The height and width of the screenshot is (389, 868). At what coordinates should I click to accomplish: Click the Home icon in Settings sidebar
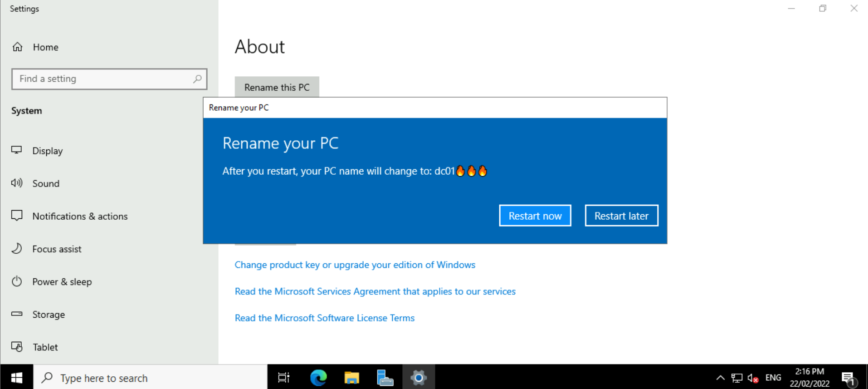pyautogui.click(x=18, y=47)
